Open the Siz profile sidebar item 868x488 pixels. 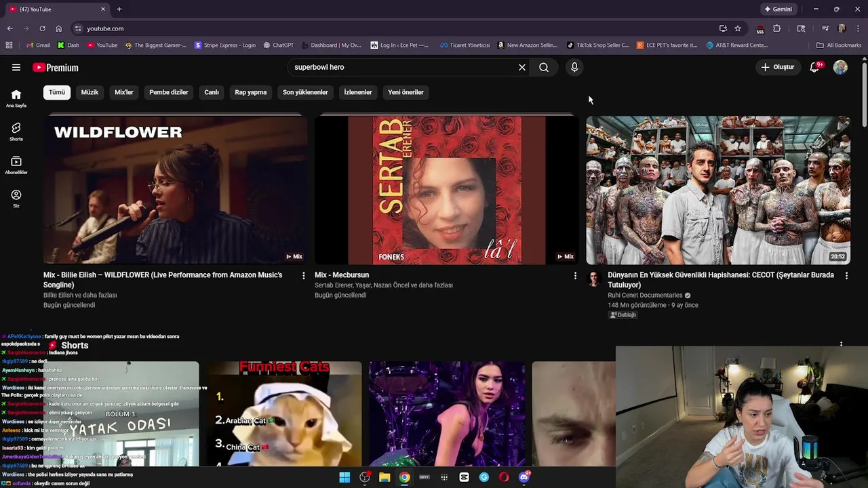point(16,199)
